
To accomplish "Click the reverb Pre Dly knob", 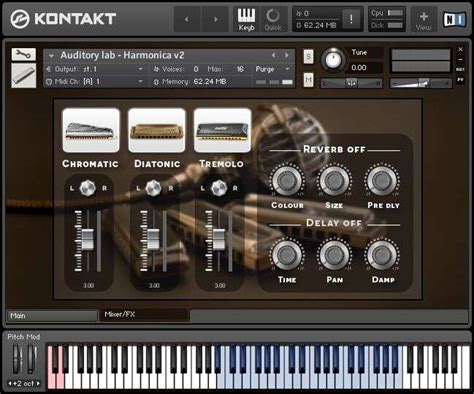I will pos(382,180).
